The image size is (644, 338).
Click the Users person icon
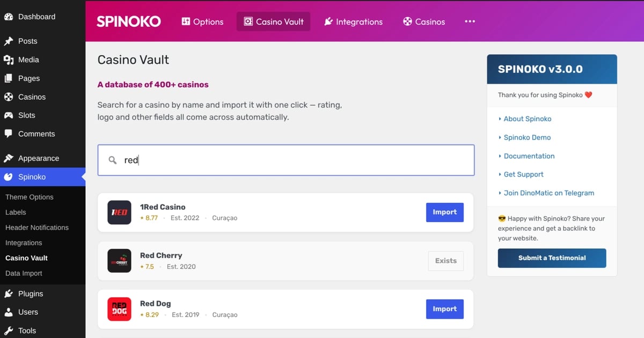tap(9, 312)
